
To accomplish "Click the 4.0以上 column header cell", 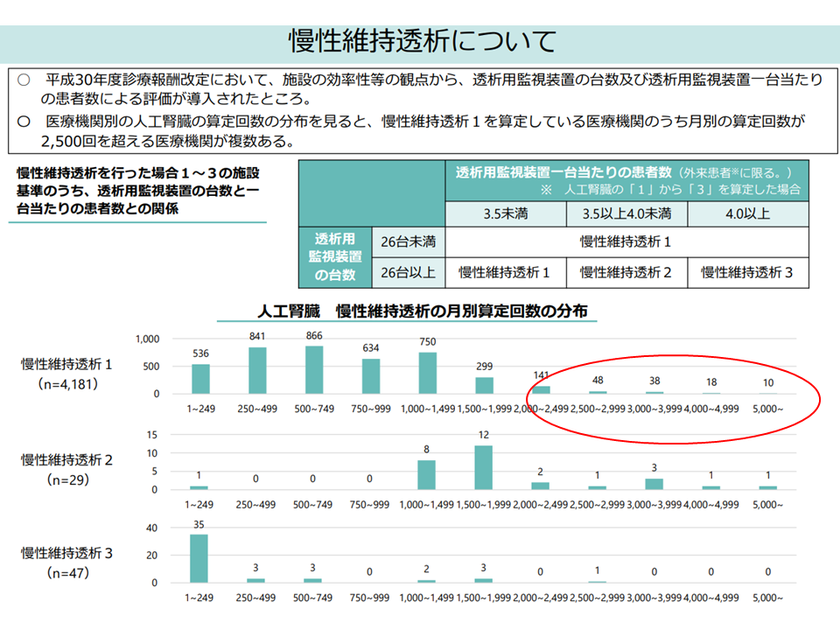I will pyautogui.click(x=748, y=213).
